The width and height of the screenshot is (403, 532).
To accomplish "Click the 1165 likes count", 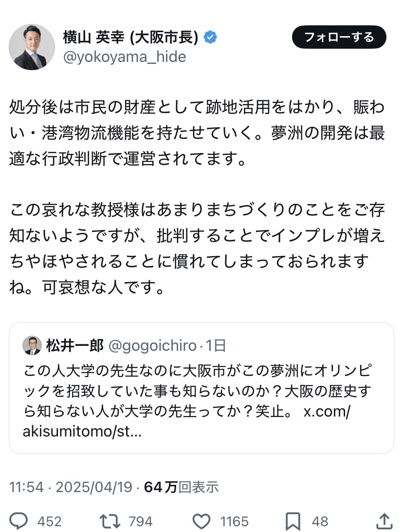I will 234,522.
